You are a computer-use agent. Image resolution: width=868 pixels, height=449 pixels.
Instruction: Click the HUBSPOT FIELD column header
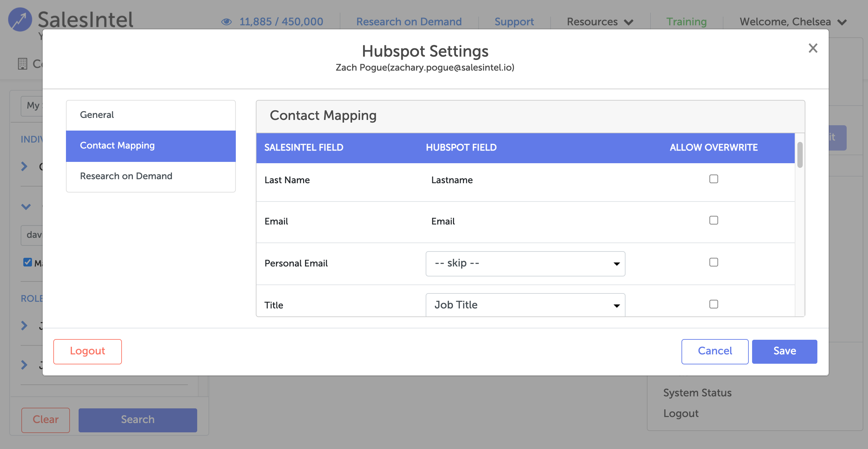click(x=461, y=148)
